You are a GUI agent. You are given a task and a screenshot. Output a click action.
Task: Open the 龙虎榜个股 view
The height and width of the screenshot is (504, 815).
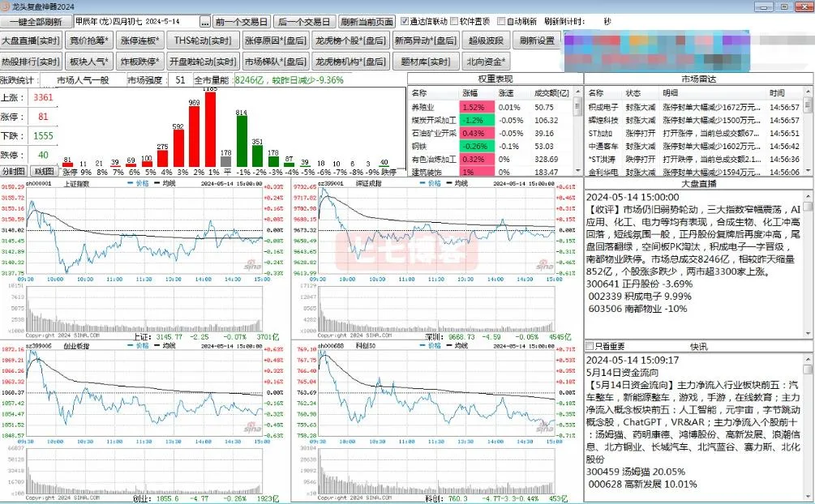click(x=350, y=41)
